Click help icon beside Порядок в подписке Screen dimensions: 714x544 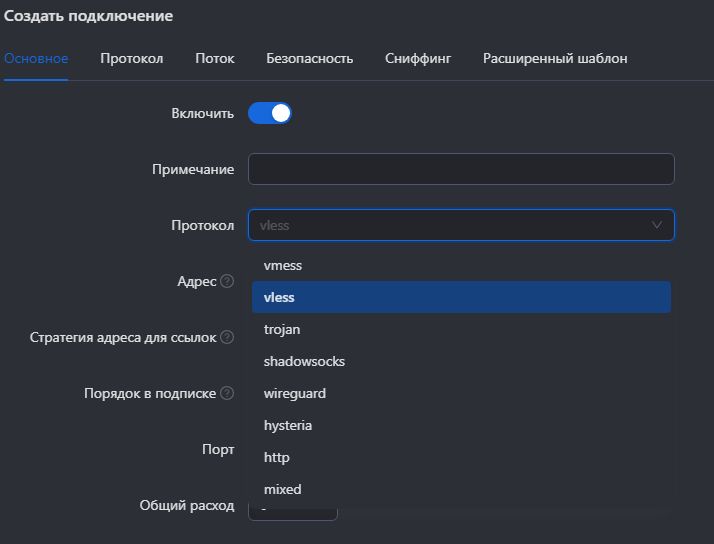227,393
